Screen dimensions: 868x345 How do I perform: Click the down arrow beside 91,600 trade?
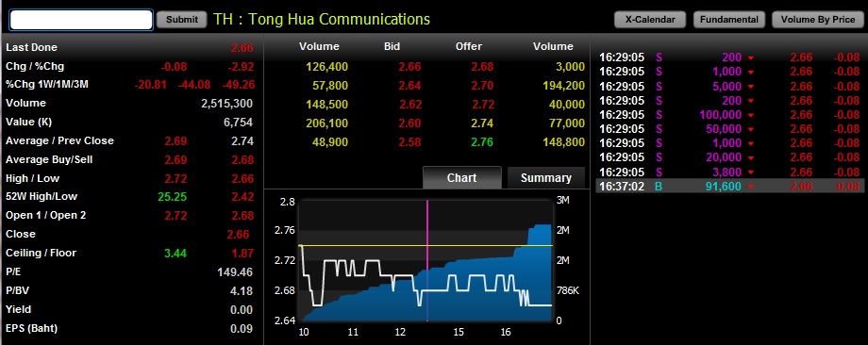[751, 187]
